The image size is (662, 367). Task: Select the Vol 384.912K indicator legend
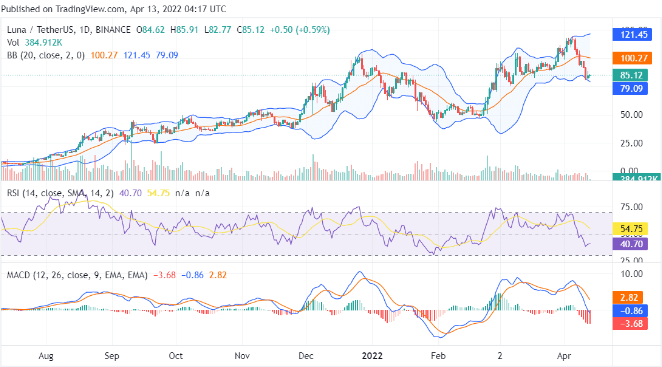(35, 43)
